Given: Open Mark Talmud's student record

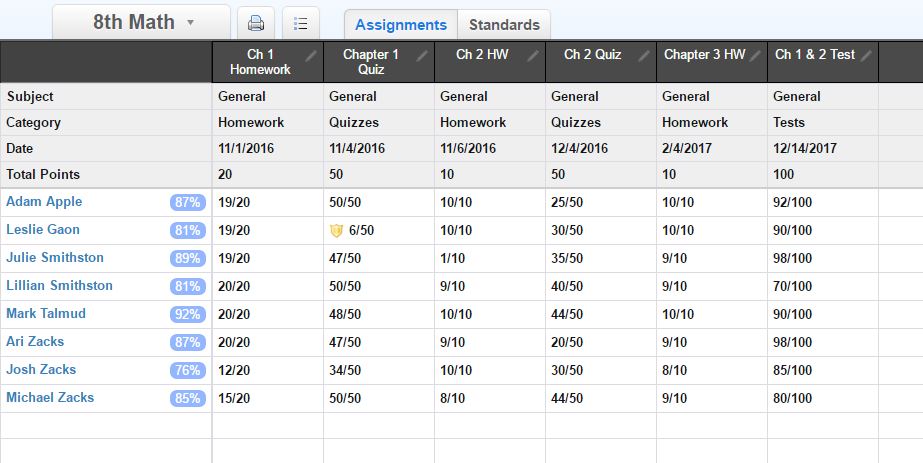Looking at the screenshot, I should coord(46,314).
